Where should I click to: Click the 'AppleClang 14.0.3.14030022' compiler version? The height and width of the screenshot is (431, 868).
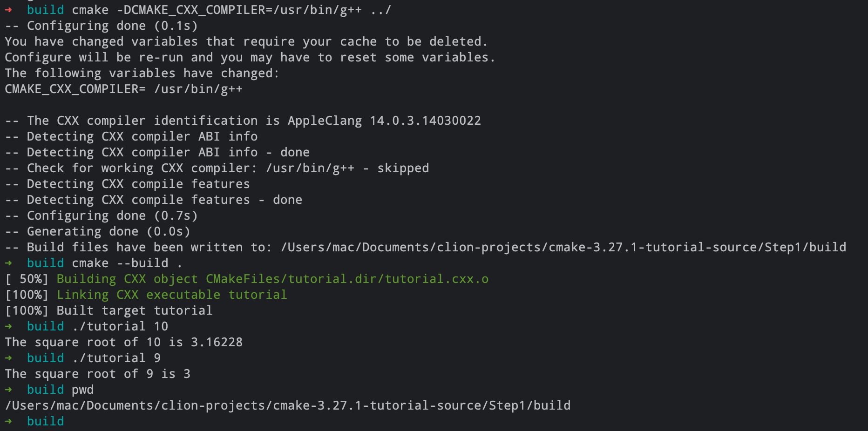tap(384, 121)
